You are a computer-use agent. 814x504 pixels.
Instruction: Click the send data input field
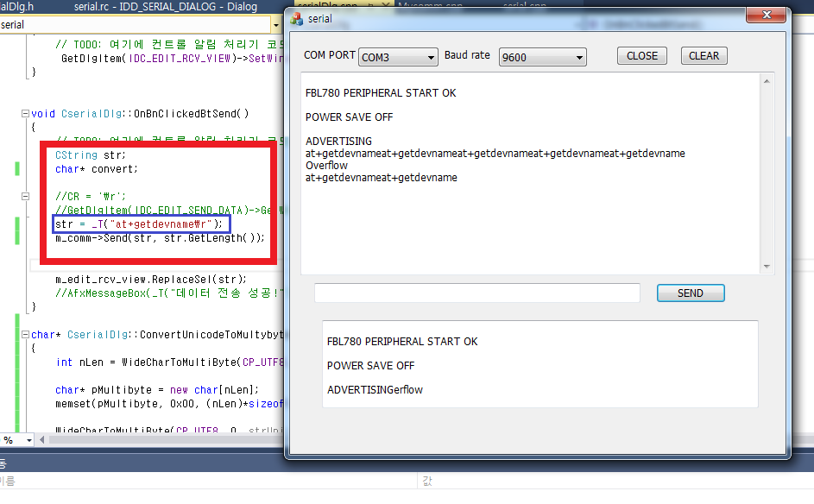476,293
